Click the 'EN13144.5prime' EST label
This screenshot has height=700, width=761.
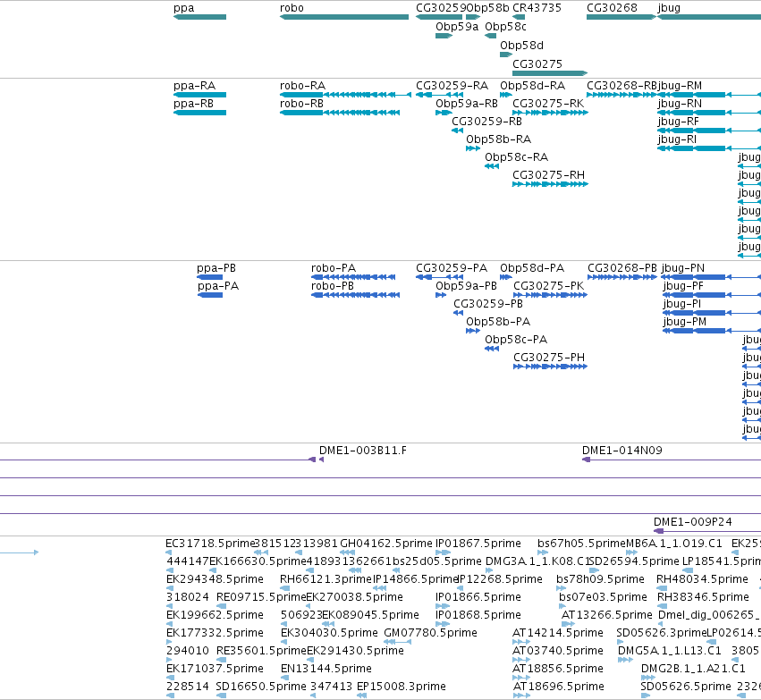[x=326, y=669]
